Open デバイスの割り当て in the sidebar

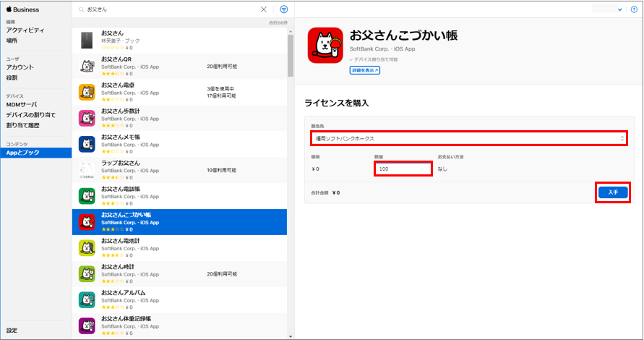click(31, 115)
